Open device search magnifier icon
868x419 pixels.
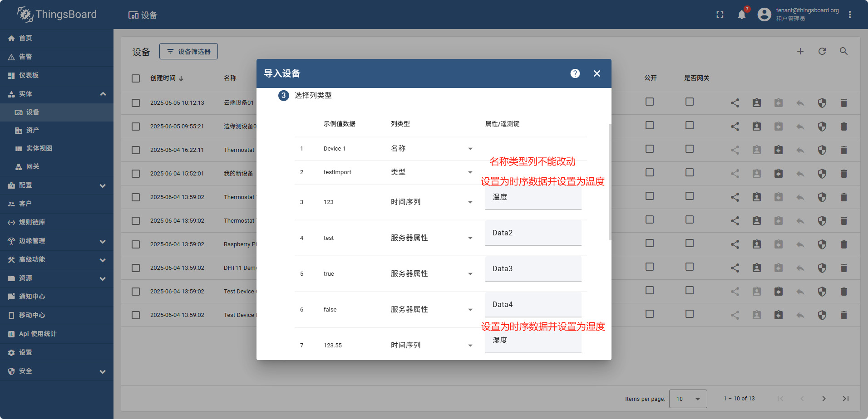(x=843, y=51)
